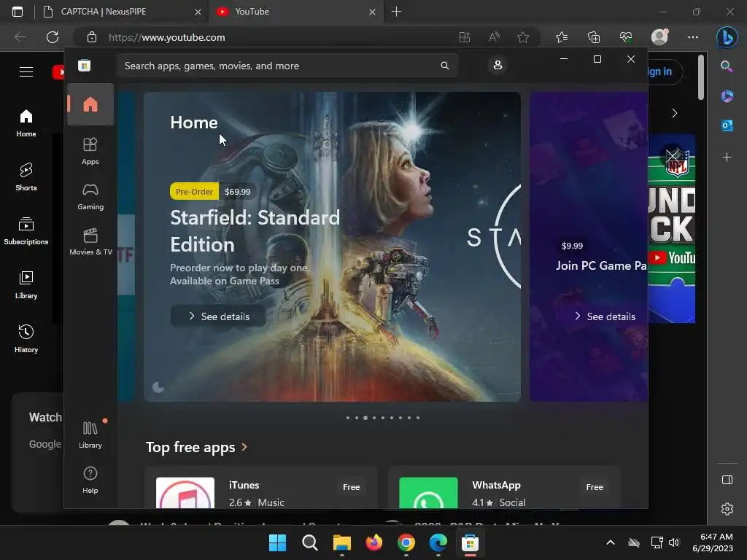Click the Pre-Order badge on Starfield
747x560 pixels.
click(194, 192)
